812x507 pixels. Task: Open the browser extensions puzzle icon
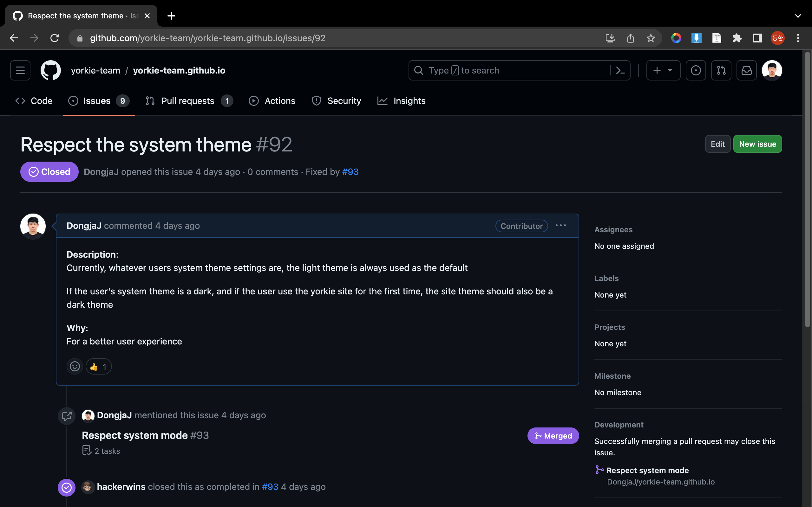pos(737,38)
